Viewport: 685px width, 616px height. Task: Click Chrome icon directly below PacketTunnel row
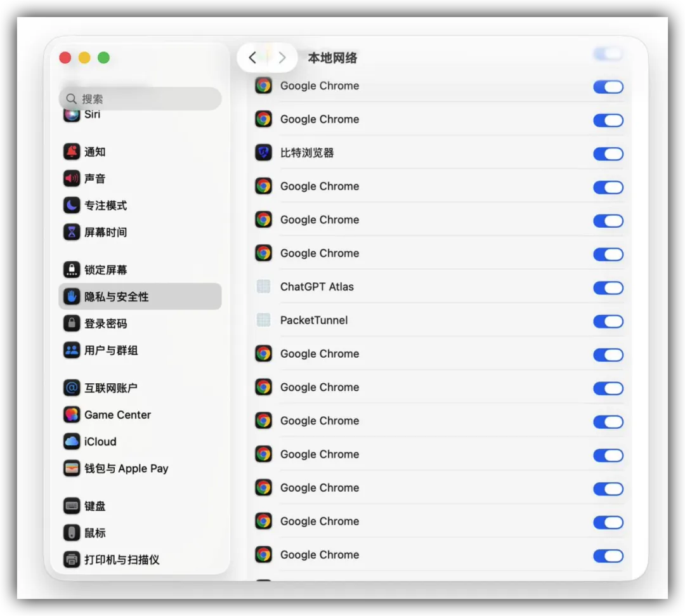point(263,353)
